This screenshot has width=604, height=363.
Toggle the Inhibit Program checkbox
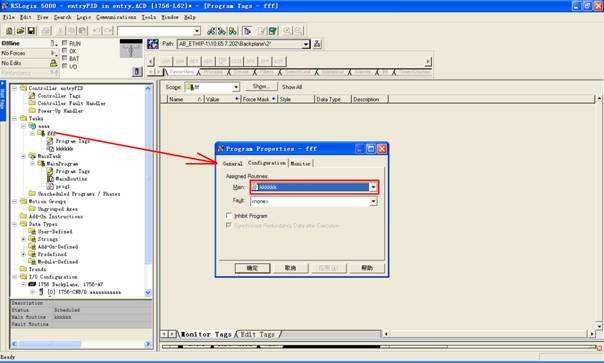229,215
